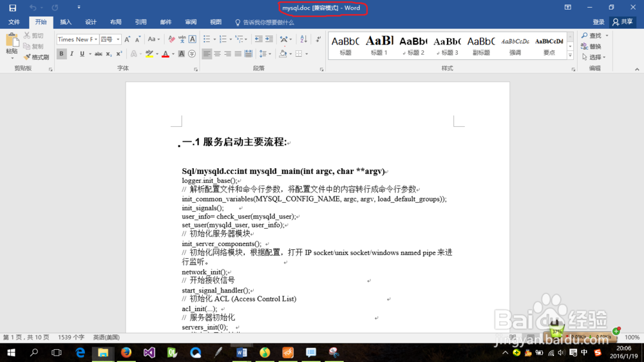Open the font size dropdown
Viewport: 644px width, 362px height.
[118, 39]
